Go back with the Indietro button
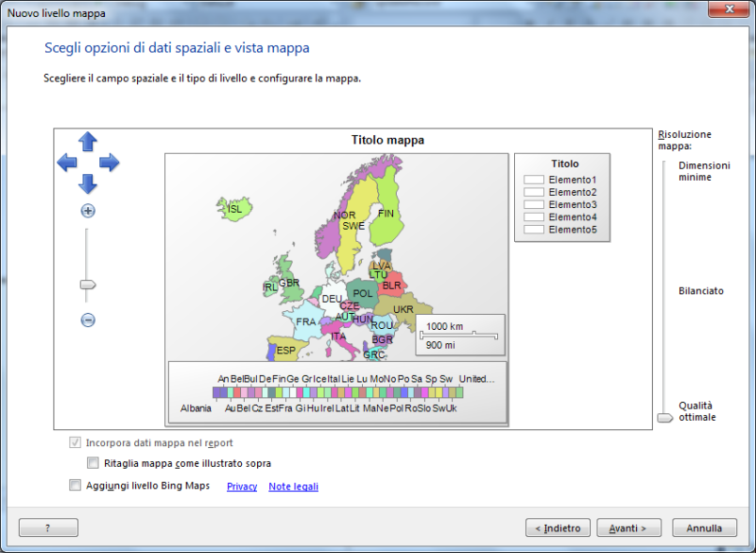The height and width of the screenshot is (553, 756). click(x=558, y=527)
